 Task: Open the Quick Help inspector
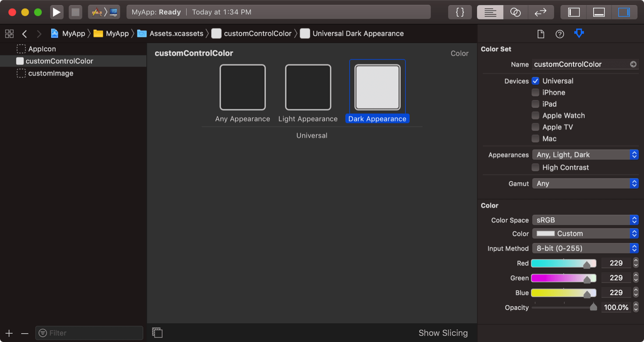click(x=559, y=33)
